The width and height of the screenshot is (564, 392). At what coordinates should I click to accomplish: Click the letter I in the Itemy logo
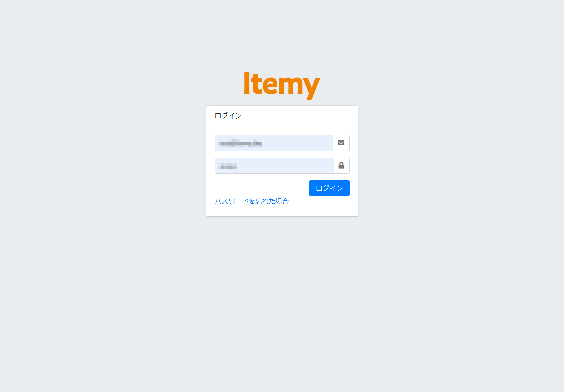tap(247, 83)
